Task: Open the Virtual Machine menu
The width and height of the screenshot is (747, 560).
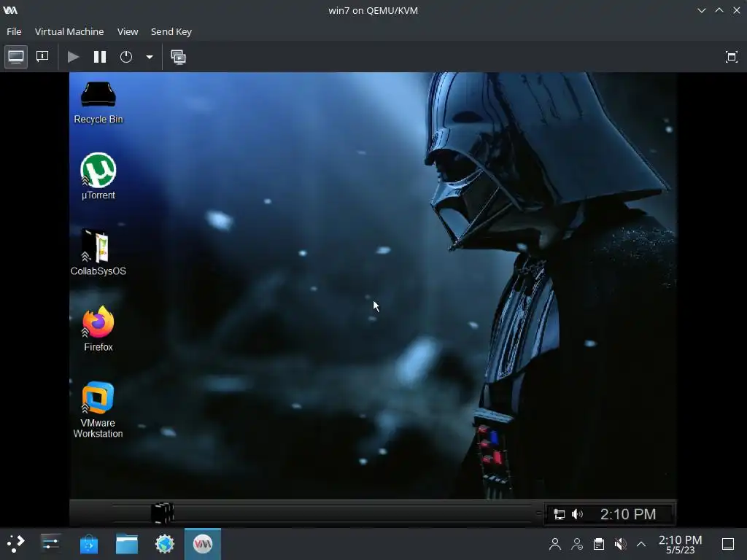Action: 69,31
